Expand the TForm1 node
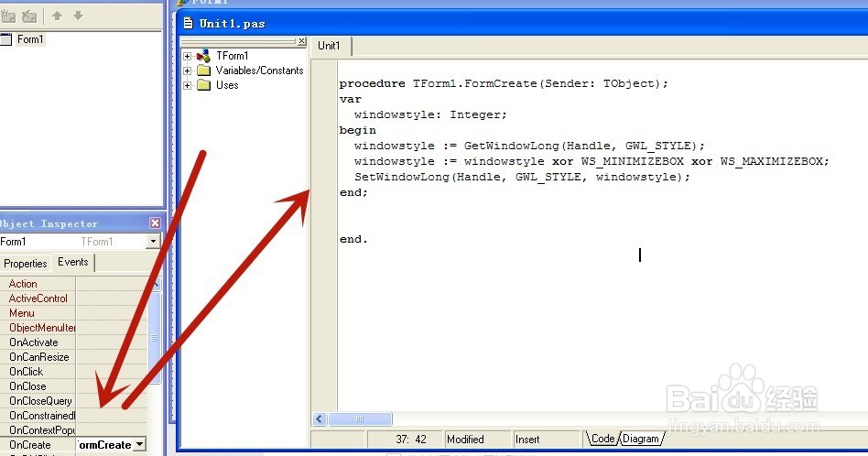 pyautogui.click(x=187, y=56)
